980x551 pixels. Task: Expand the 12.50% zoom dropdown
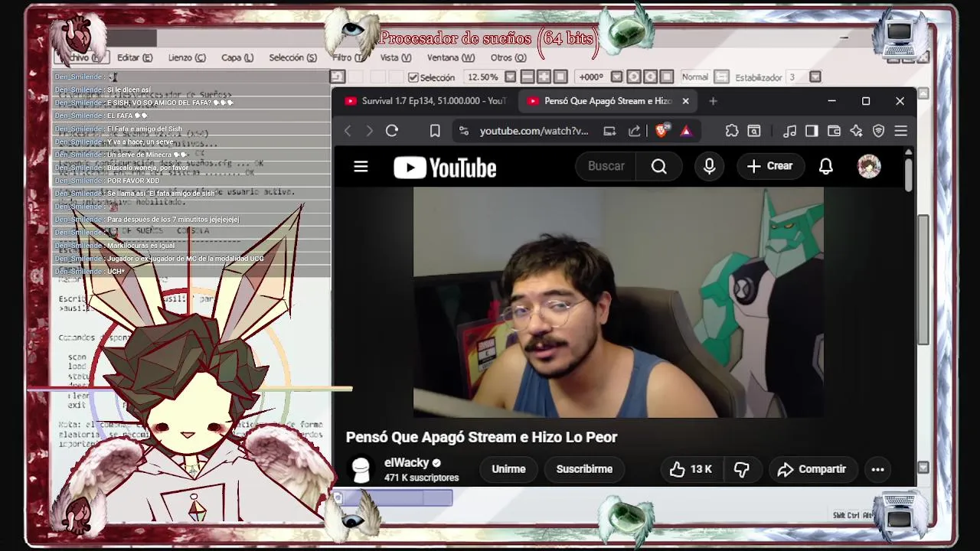(x=509, y=77)
